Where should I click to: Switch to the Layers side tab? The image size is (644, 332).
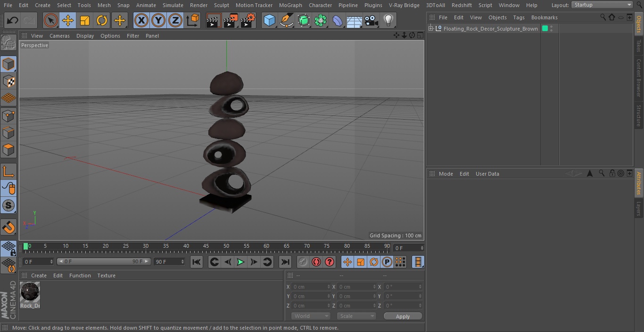[639, 209]
